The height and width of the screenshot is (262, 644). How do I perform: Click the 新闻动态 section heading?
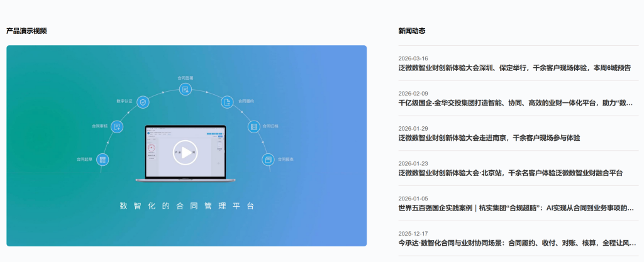(412, 31)
